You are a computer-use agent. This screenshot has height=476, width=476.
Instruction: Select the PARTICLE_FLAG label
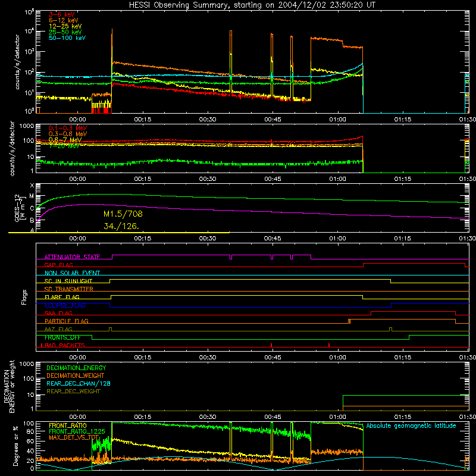pyautogui.click(x=67, y=321)
